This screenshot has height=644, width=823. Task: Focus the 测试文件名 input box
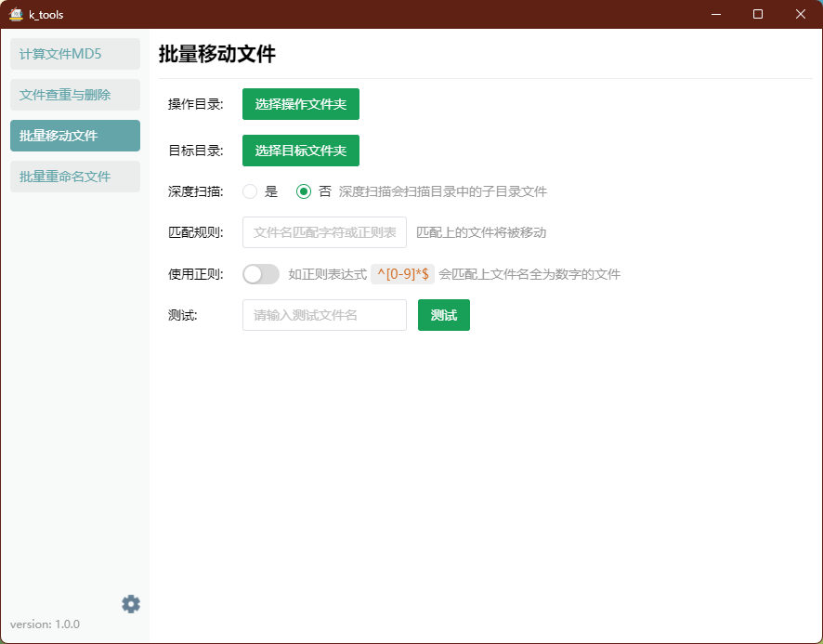323,315
